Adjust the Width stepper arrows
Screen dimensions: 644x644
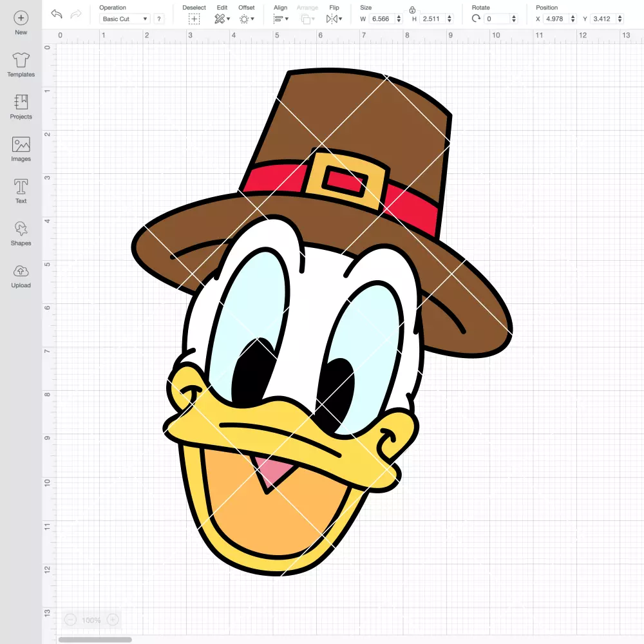[x=399, y=19]
